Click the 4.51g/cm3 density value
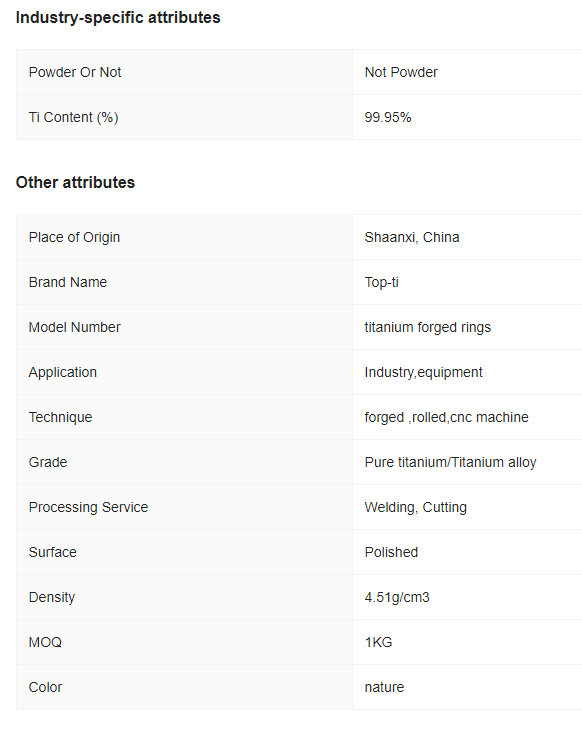582x738 pixels. click(x=397, y=597)
